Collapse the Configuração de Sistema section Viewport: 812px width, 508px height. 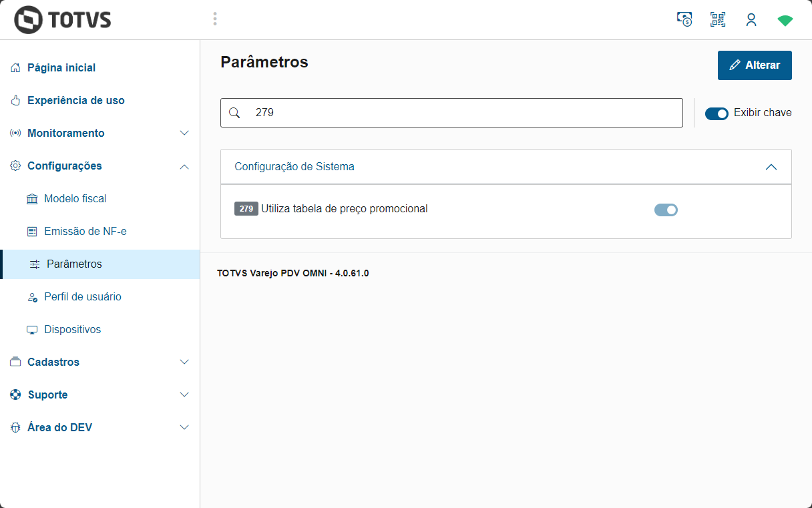pos(771,167)
